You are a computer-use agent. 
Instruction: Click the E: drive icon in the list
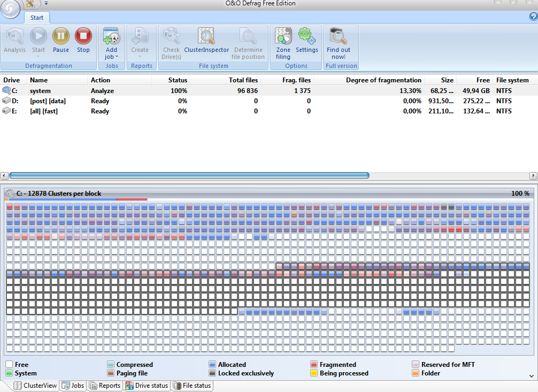6,111
